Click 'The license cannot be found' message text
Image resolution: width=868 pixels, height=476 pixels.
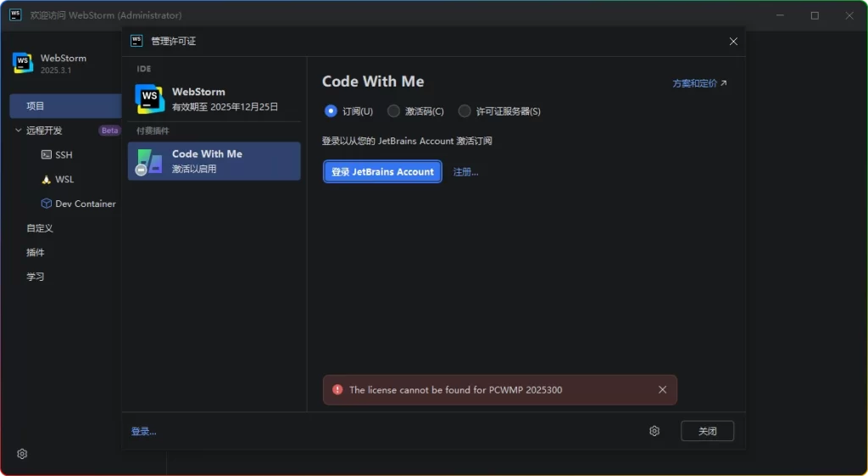pyautogui.click(x=455, y=389)
